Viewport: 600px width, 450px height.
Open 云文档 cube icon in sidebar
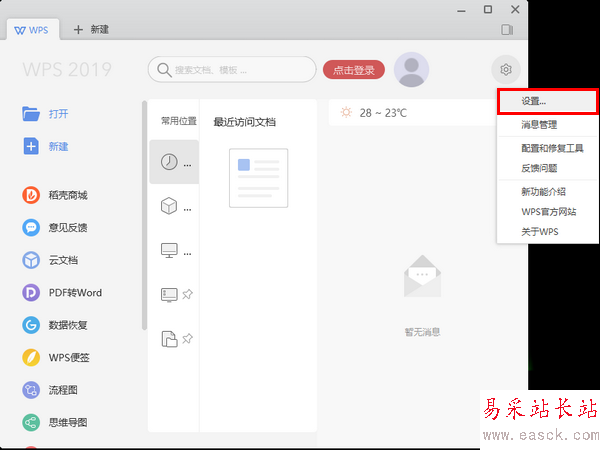(31, 260)
